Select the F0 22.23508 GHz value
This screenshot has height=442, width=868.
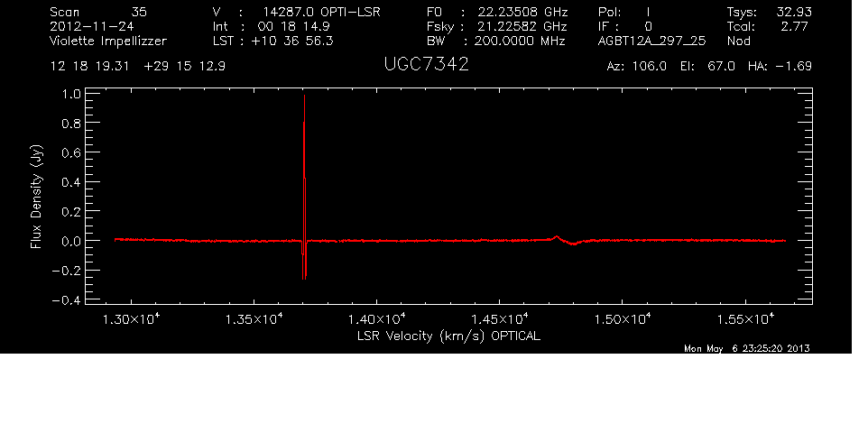(x=522, y=12)
